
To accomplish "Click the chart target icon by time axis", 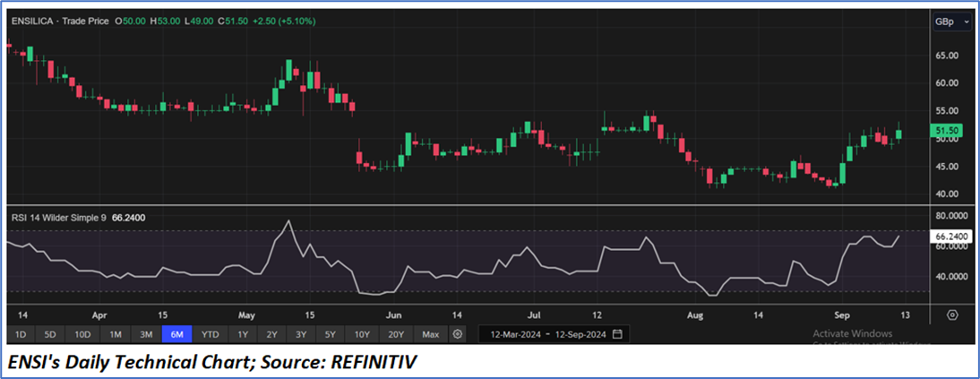I will click(x=952, y=314).
